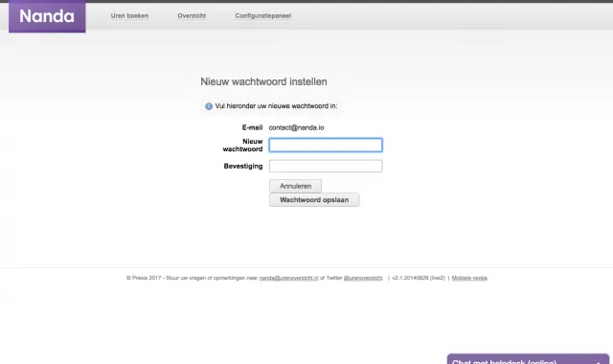Focus the Bevestiging input field
This screenshot has height=364, width=613.
tap(326, 166)
